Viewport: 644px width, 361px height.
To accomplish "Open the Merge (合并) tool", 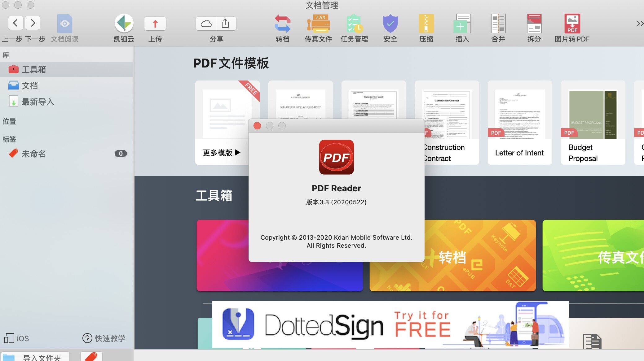I will tap(498, 24).
